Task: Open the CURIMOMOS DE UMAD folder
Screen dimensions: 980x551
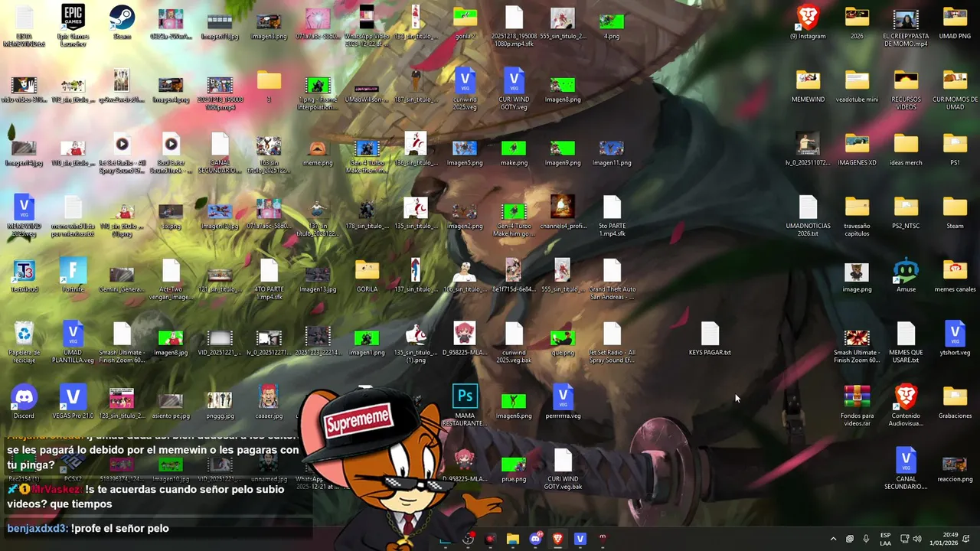Action: [955, 89]
